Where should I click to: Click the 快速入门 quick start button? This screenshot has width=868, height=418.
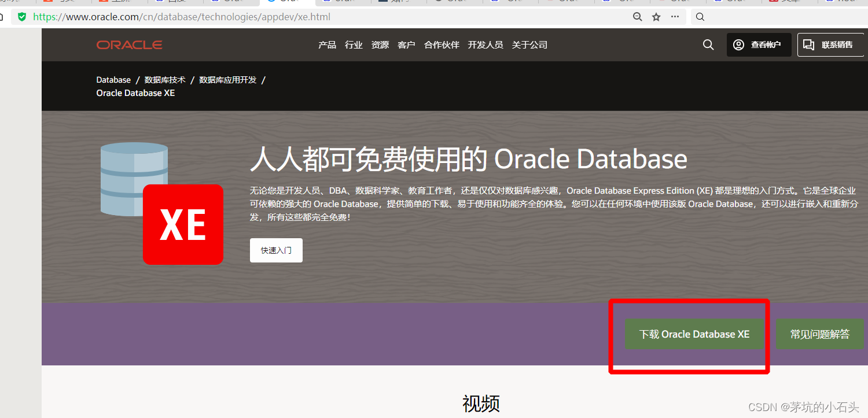coord(276,250)
